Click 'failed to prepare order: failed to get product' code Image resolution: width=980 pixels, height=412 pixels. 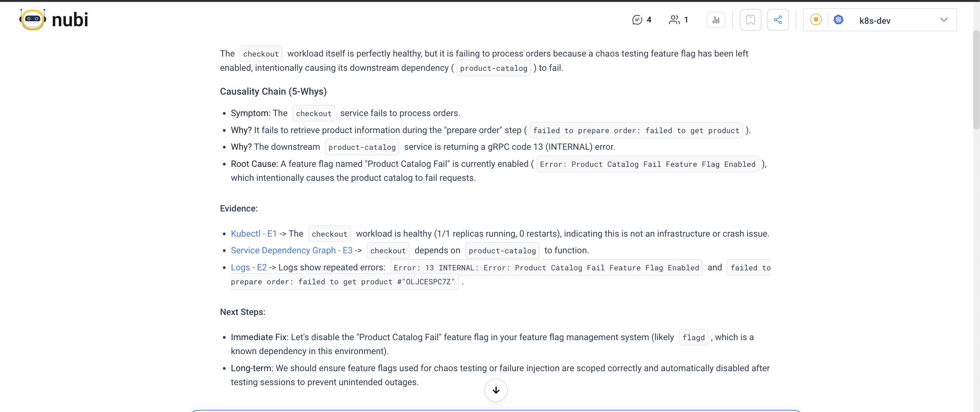[x=636, y=131]
